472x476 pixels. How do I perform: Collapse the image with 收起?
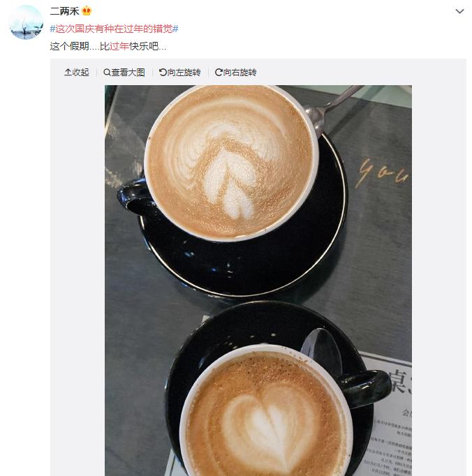point(77,73)
